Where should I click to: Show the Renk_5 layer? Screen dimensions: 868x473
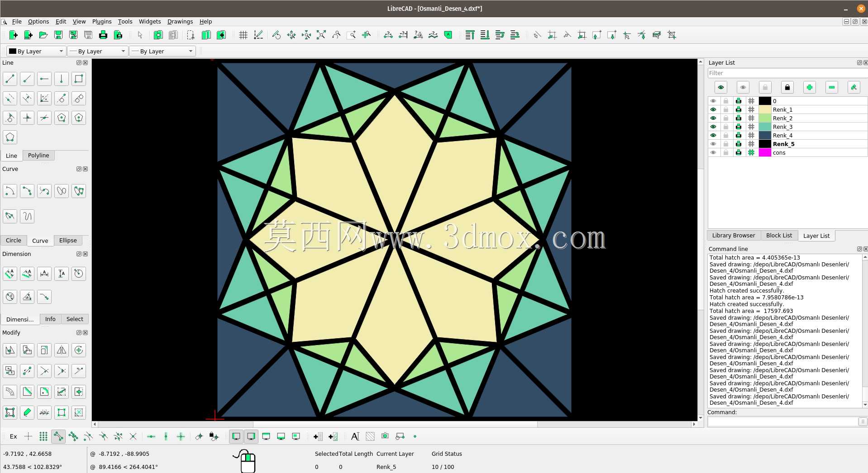click(713, 144)
